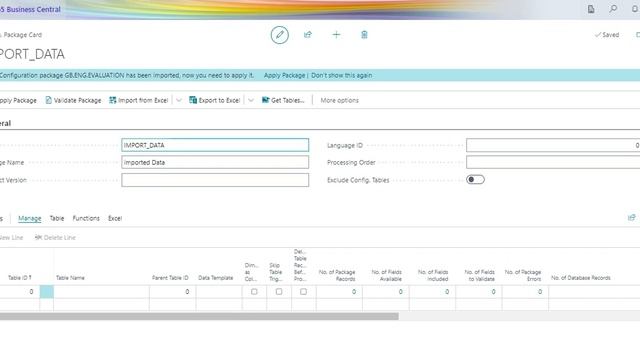Click No. of Package Errors header
Viewport: 640px width, 360px height.
(x=523, y=275)
